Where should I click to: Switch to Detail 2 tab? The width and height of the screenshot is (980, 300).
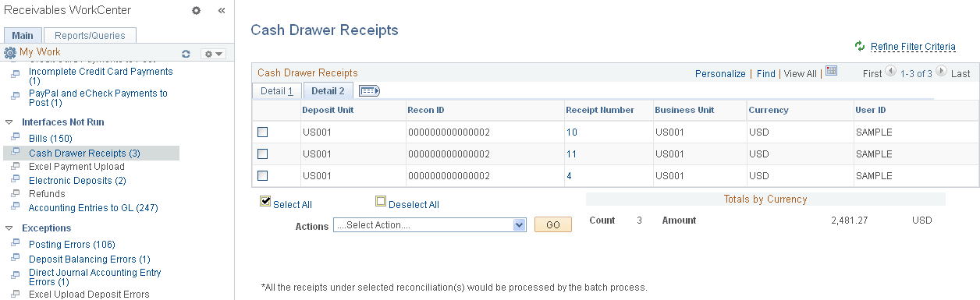(328, 91)
